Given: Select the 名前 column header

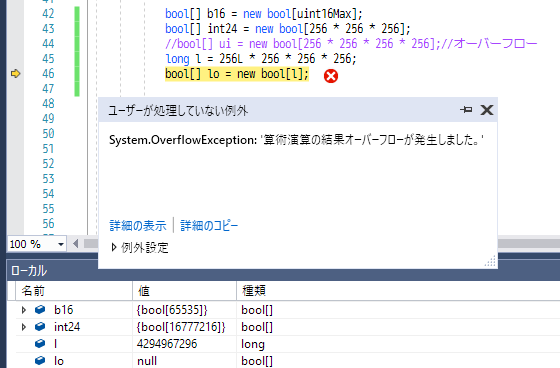Looking at the screenshot, I should coord(74,291).
